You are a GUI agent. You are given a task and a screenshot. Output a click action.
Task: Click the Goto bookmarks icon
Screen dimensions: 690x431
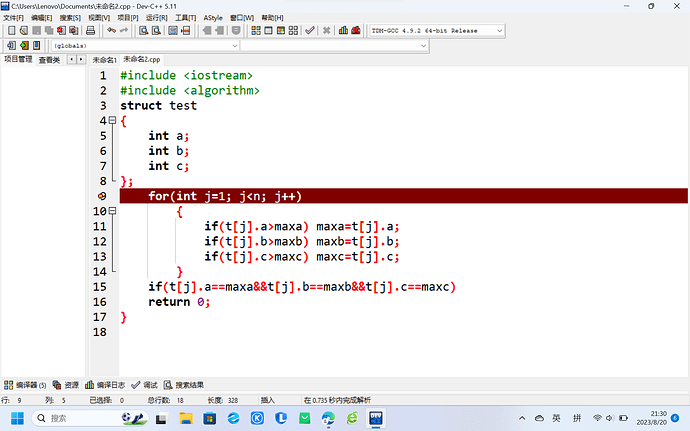tap(37, 45)
